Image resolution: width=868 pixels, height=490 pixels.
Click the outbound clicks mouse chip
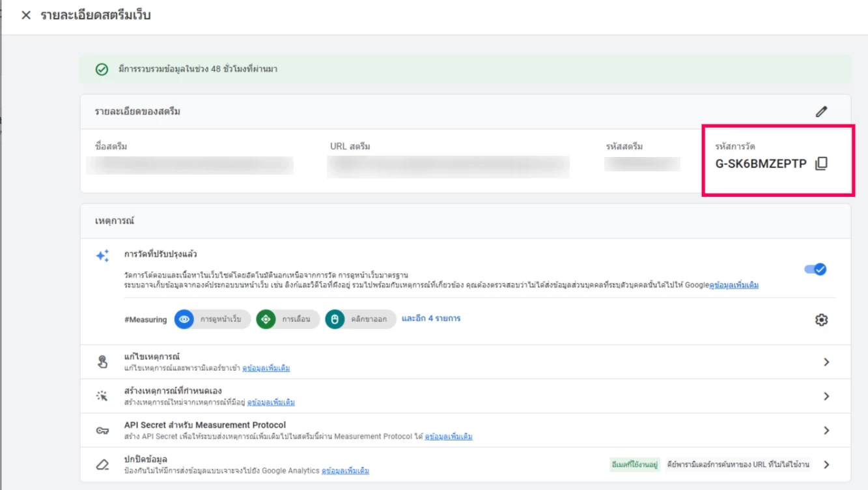pos(335,320)
